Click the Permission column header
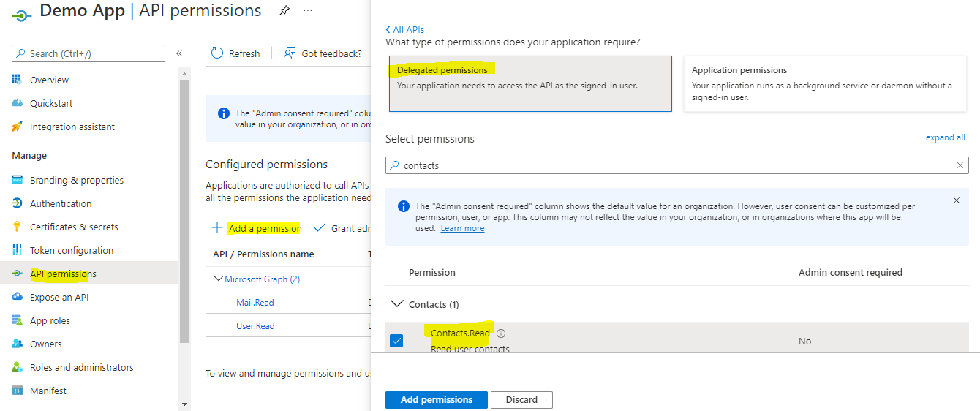The image size is (980, 411). point(431,272)
